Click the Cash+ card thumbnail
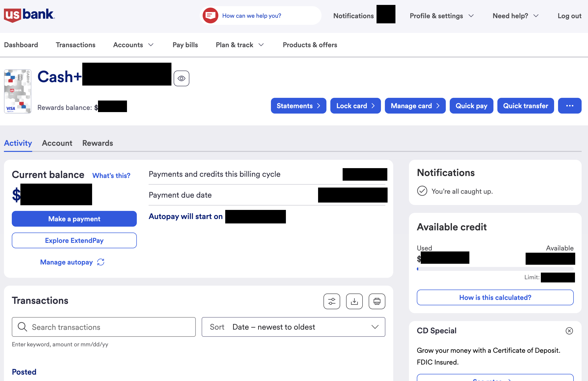This screenshot has height=381, width=588. point(18,91)
